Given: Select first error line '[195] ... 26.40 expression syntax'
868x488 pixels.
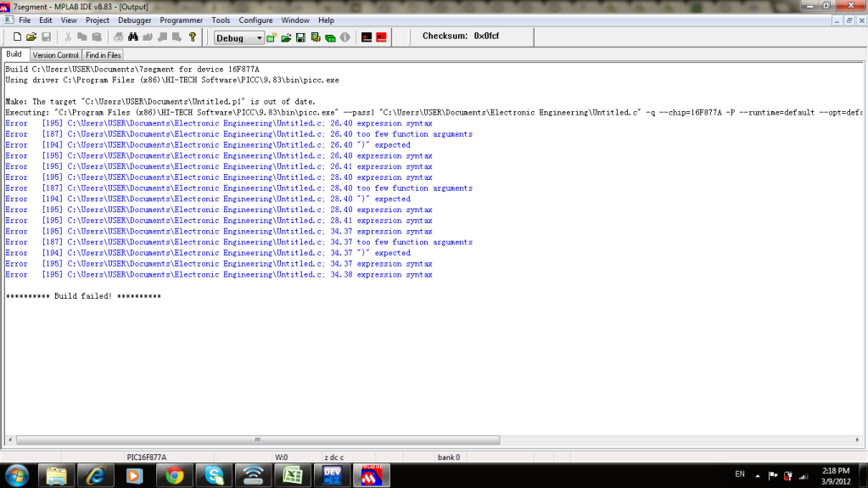Looking at the screenshot, I should (219, 124).
